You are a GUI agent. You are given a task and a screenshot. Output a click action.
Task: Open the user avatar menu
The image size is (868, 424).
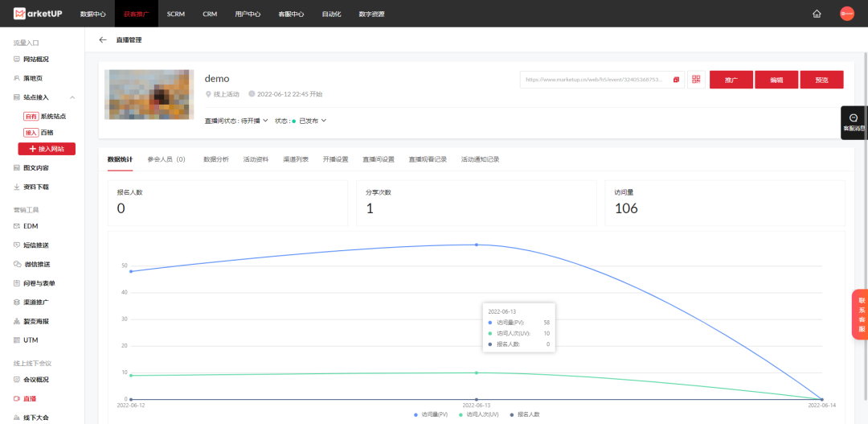(847, 14)
